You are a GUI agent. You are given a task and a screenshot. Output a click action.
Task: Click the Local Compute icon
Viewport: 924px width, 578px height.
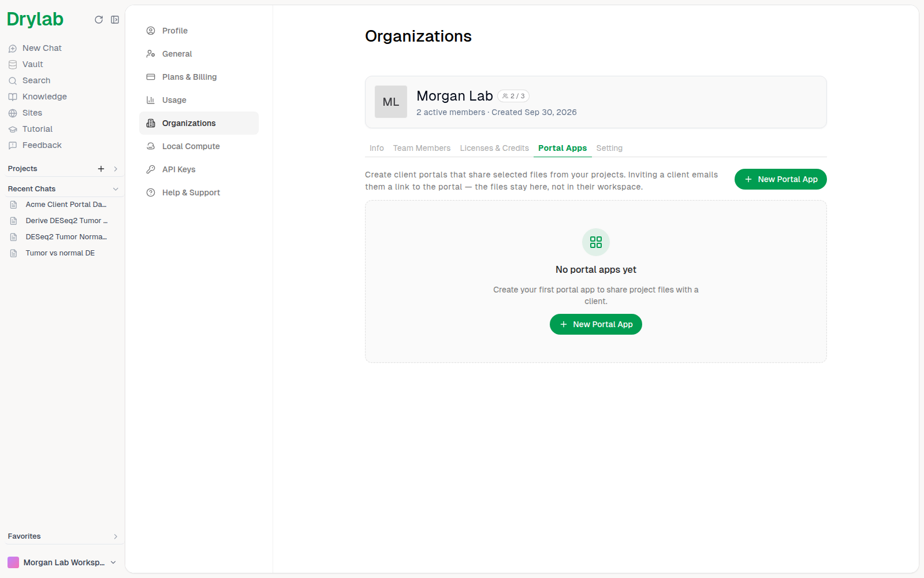[x=151, y=146]
